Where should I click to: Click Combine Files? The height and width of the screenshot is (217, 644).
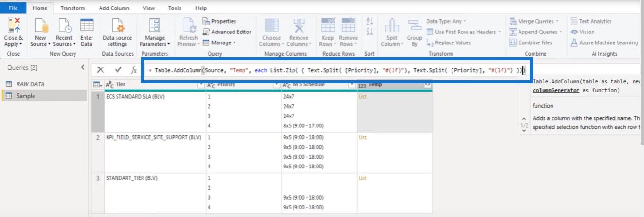(531, 42)
